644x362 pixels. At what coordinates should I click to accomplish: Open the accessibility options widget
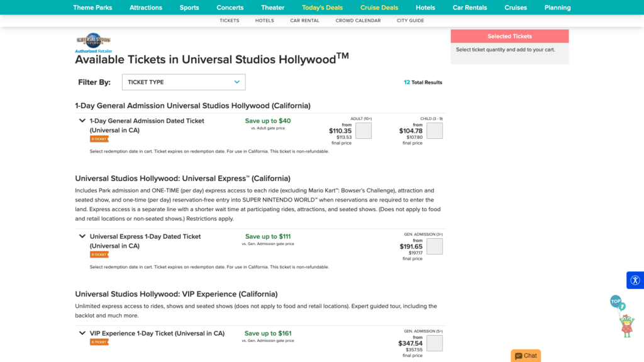(x=635, y=280)
